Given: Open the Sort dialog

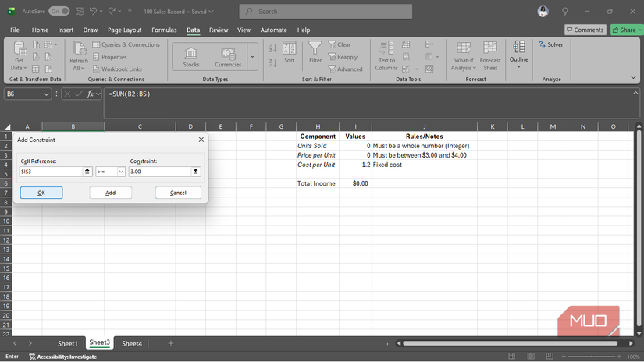Looking at the screenshot, I should coord(289,52).
